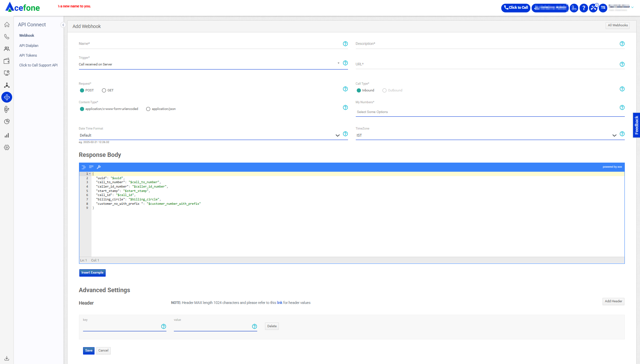This screenshot has height=364, width=640.
Task: Click the wrench icon in editor toolbar
Action: (x=99, y=167)
